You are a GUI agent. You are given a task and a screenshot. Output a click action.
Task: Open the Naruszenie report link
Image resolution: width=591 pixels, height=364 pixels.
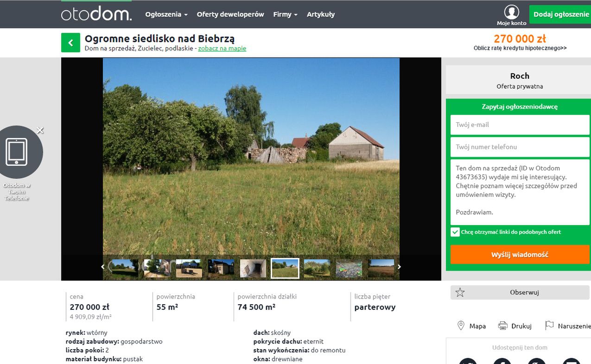click(x=574, y=326)
